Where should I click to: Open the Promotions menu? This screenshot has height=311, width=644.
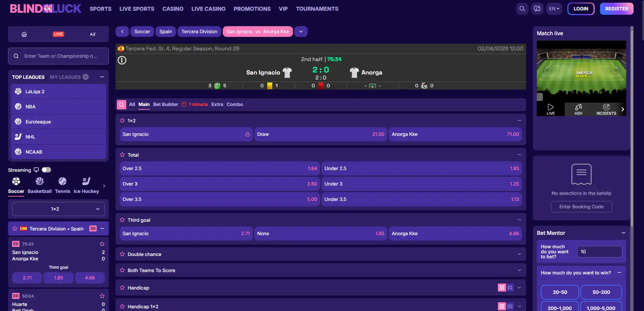[x=252, y=9]
